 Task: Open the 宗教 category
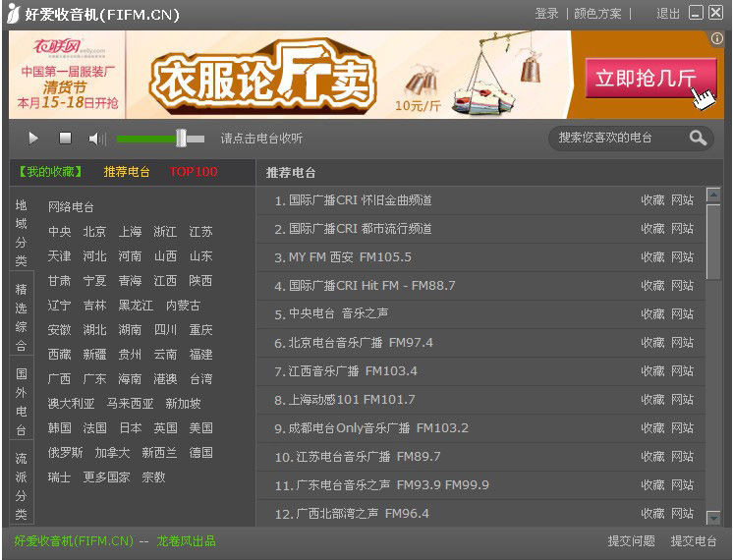click(x=153, y=476)
